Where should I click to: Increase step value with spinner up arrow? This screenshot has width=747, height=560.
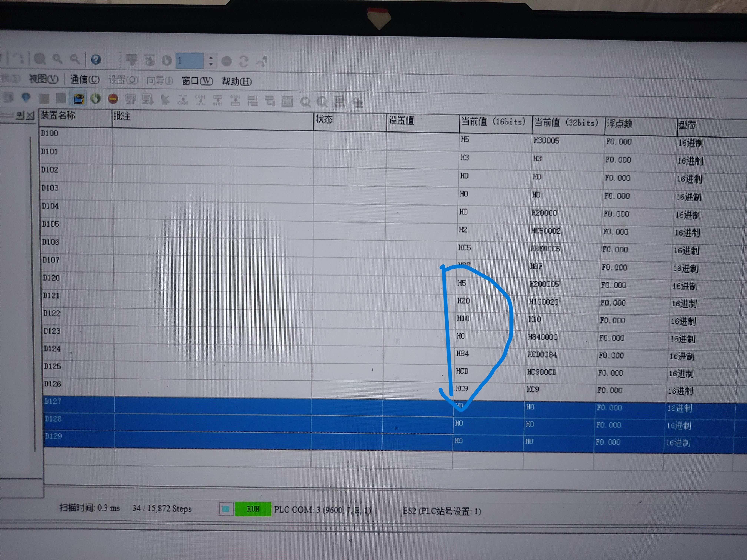211,58
